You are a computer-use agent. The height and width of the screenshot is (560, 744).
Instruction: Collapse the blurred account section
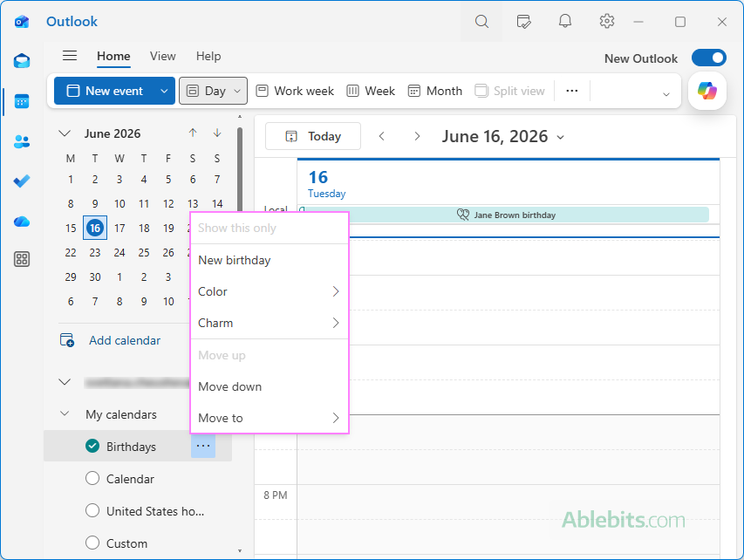coord(65,382)
